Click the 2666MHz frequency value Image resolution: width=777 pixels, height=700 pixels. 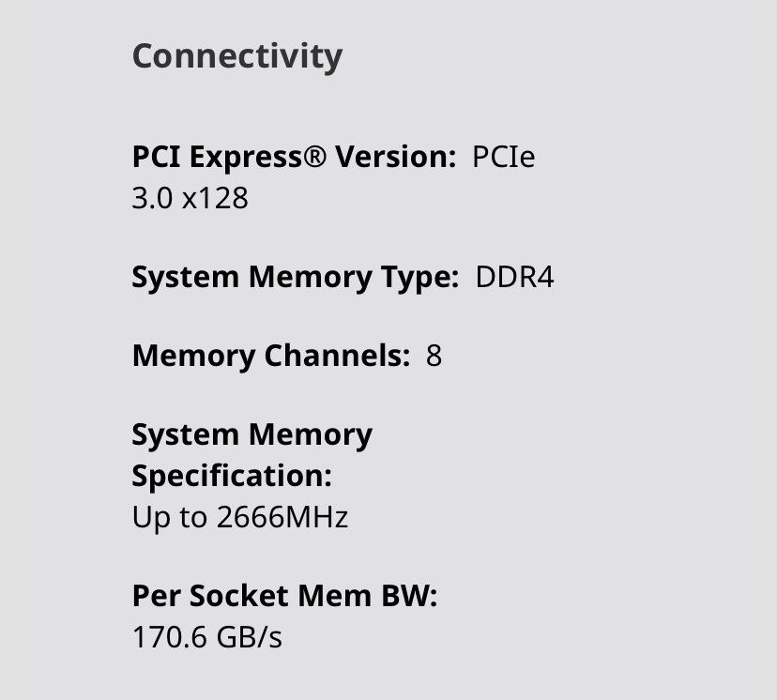pyautogui.click(x=282, y=517)
